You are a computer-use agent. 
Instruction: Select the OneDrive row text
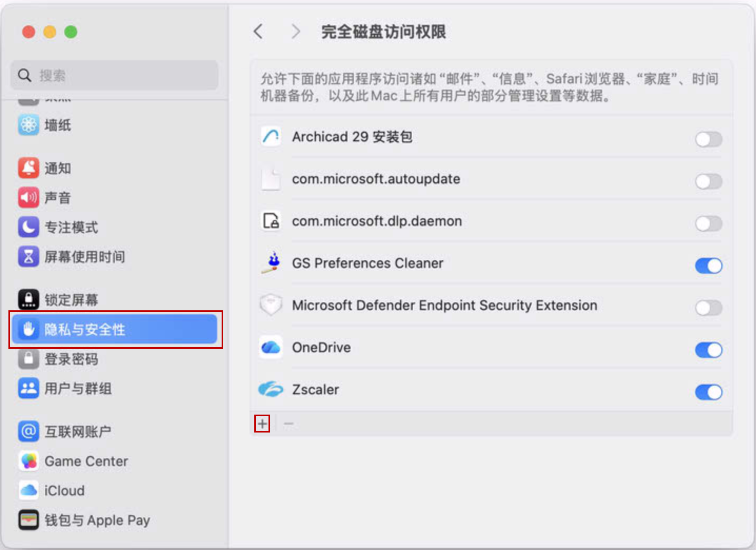[x=321, y=348]
